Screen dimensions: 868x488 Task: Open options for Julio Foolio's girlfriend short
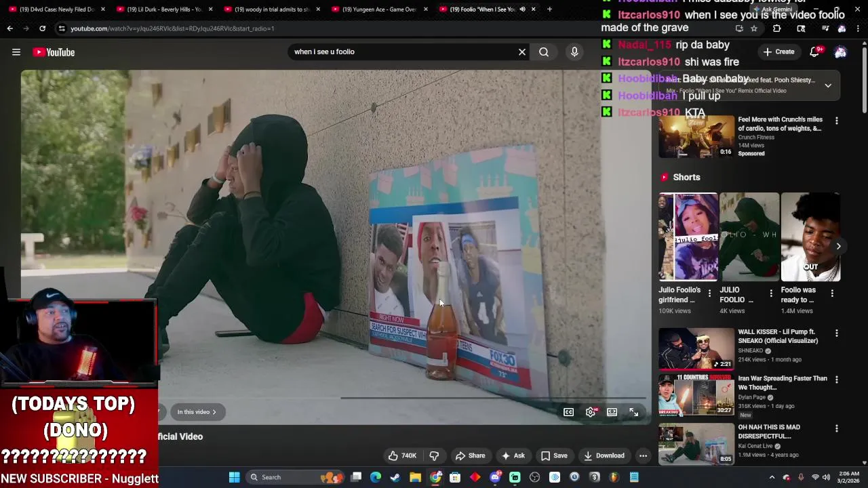[709, 293]
